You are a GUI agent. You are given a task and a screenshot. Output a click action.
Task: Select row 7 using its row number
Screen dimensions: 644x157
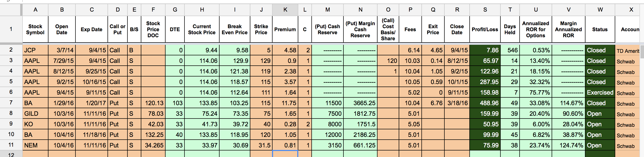click(x=11, y=103)
